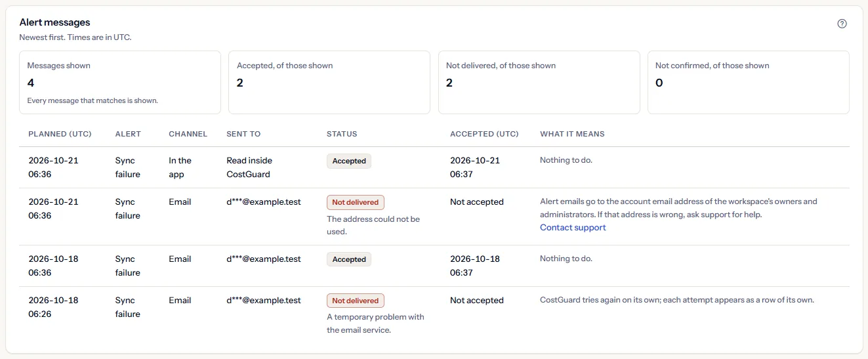The image size is (868, 359).
Task: Click 'The address could not be used.' text
Action: click(x=373, y=225)
